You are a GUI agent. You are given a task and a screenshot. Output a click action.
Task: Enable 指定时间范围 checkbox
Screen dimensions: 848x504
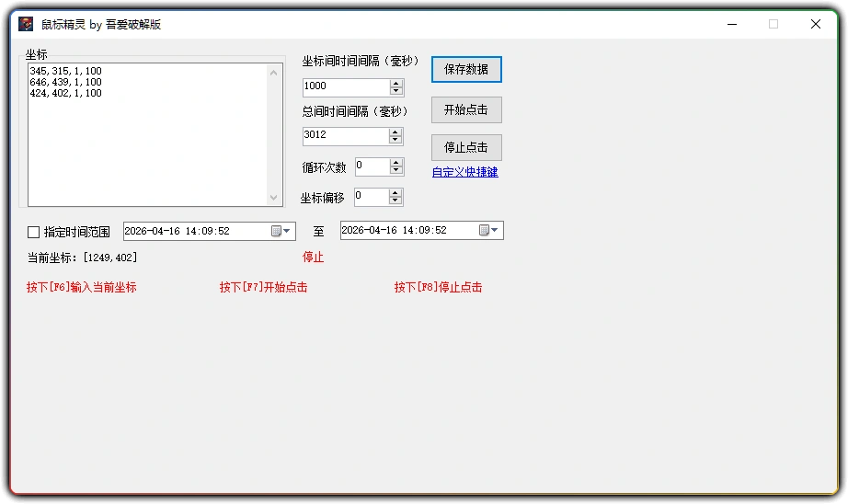tap(33, 232)
